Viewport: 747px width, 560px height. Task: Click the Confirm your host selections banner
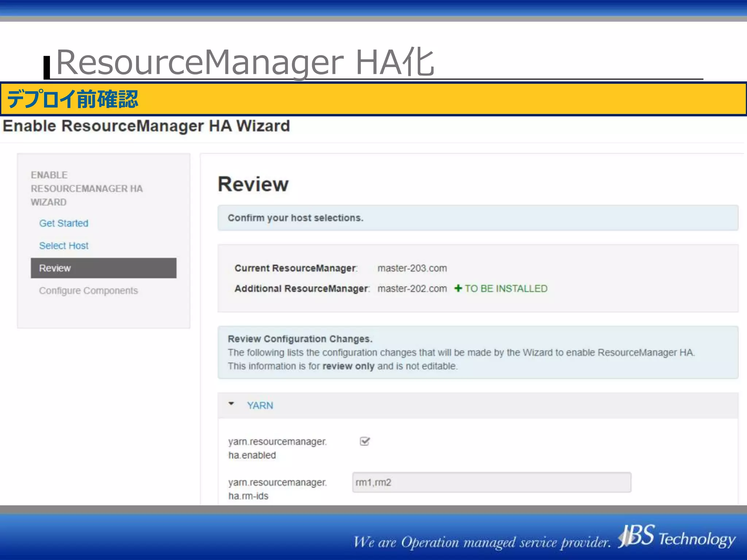[x=478, y=218]
